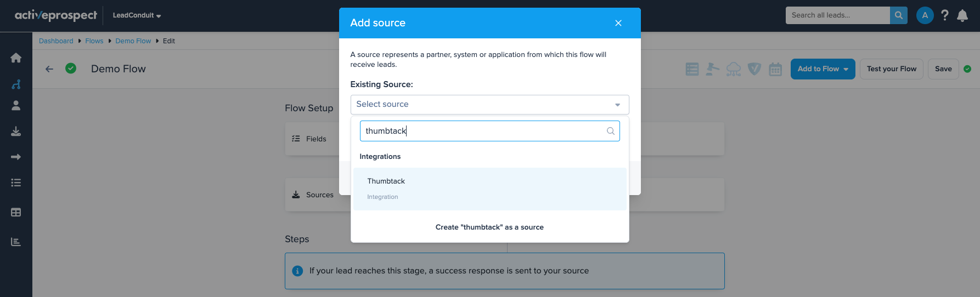Click the right arrow sidebar icon
The image size is (980, 297).
pos(16,157)
